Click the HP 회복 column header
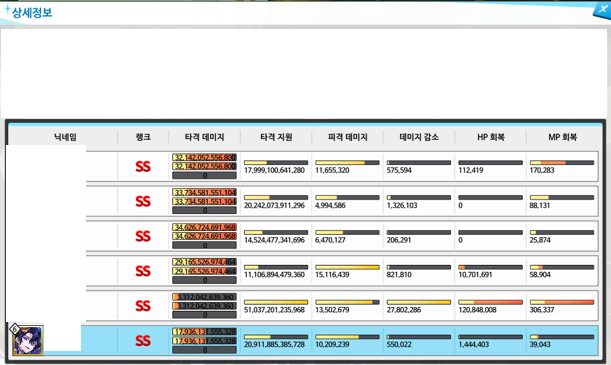 point(491,137)
